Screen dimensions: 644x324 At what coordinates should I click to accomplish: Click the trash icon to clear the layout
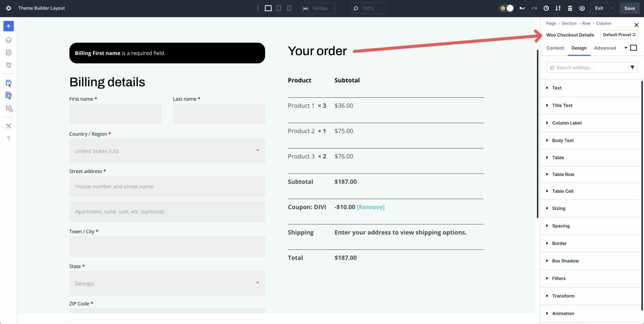point(570,8)
